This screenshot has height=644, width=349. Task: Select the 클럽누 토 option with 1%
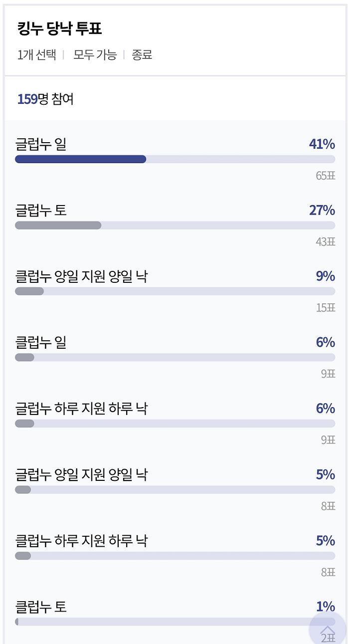click(41, 607)
